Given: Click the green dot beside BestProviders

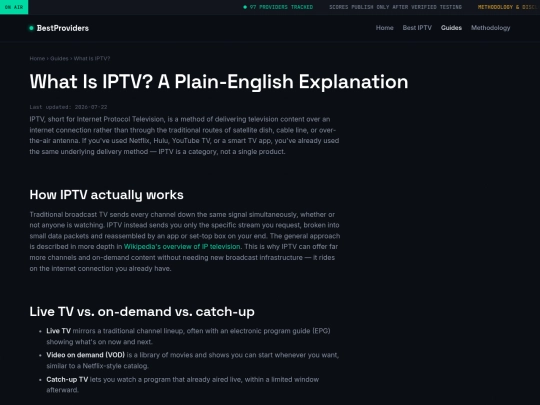Looking at the screenshot, I should 31,28.
